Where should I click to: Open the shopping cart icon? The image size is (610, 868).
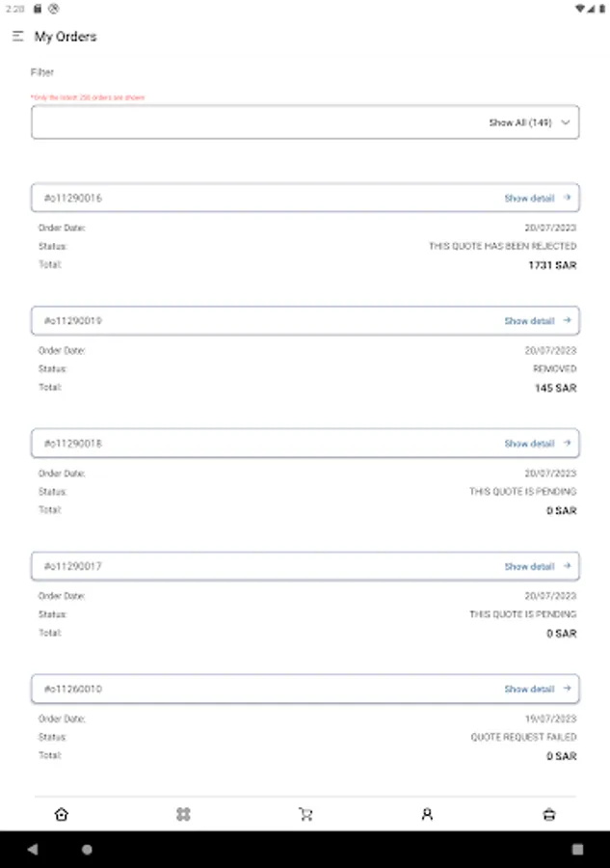point(305,814)
